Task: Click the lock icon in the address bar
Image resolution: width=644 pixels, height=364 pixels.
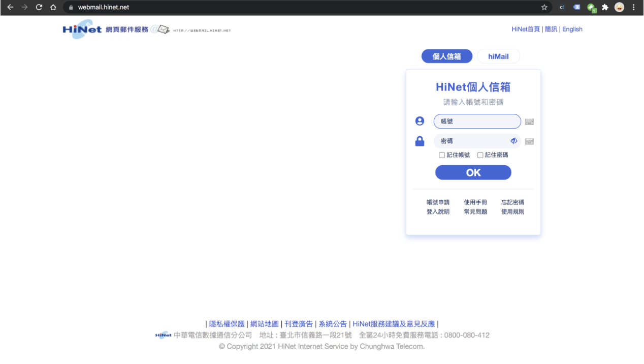Action: point(71,7)
